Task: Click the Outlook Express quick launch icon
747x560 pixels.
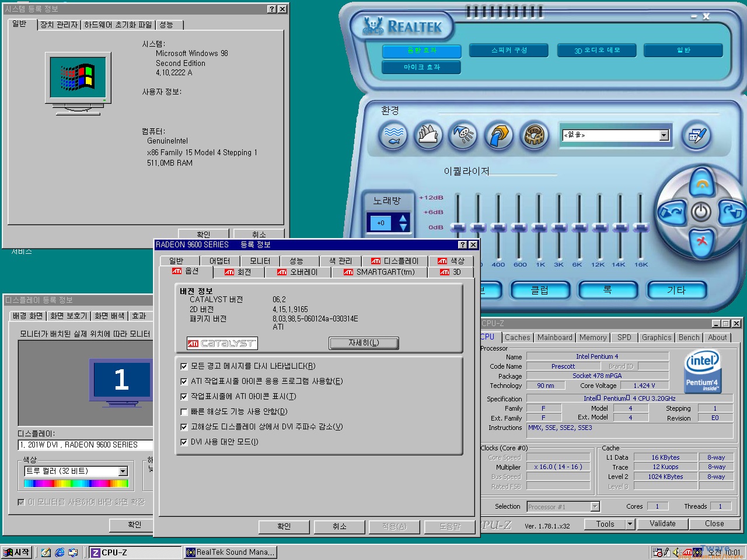Action: [73, 552]
